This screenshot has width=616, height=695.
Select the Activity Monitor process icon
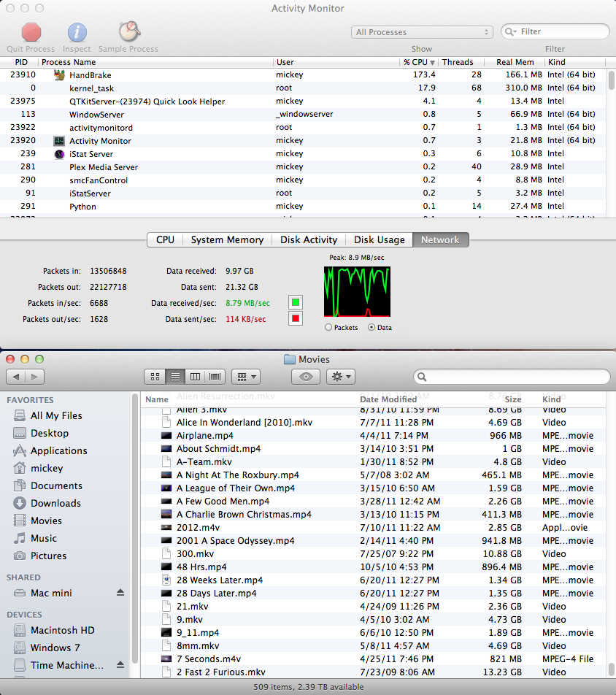(59, 141)
